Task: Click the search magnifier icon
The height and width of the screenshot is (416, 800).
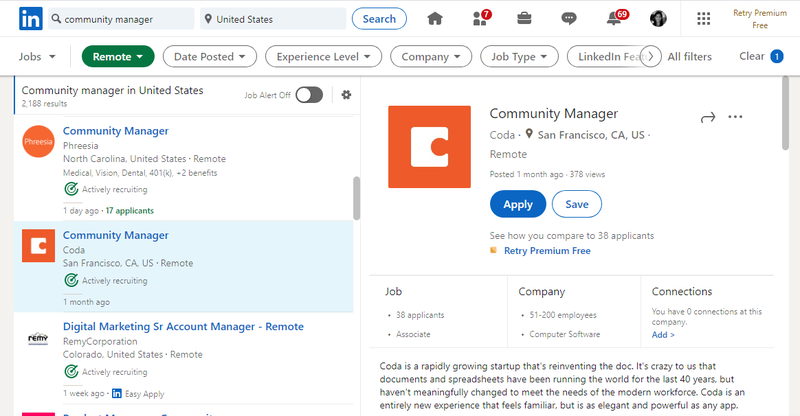Action: (56, 19)
